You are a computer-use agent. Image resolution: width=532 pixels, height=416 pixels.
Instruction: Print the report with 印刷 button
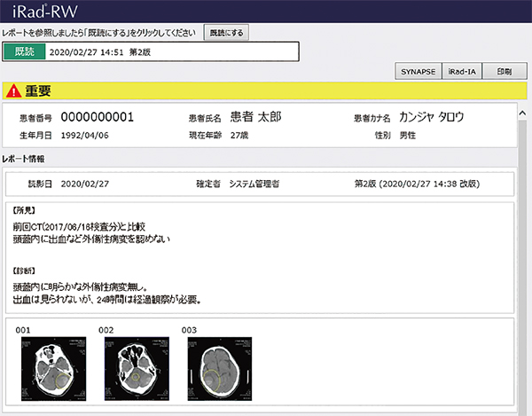click(x=504, y=72)
